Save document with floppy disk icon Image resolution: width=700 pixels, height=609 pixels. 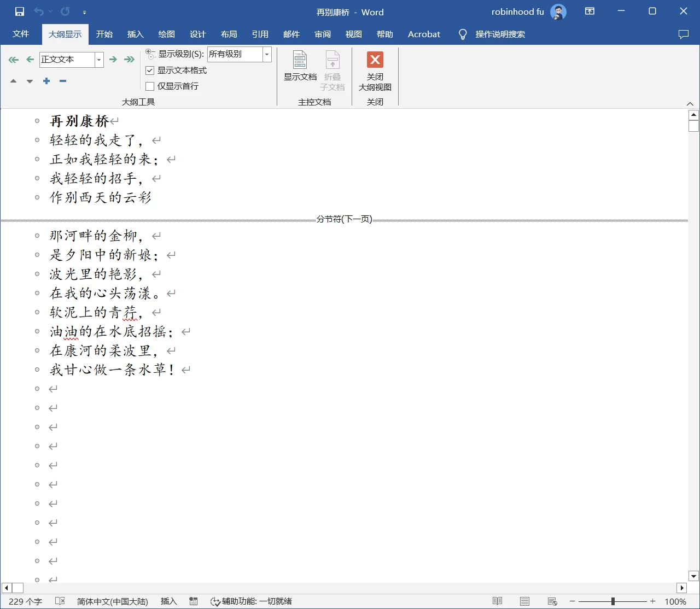(20, 11)
